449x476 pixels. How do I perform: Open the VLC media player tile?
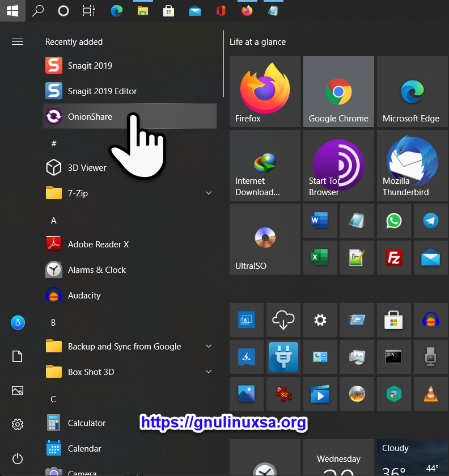pyautogui.click(x=431, y=394)
